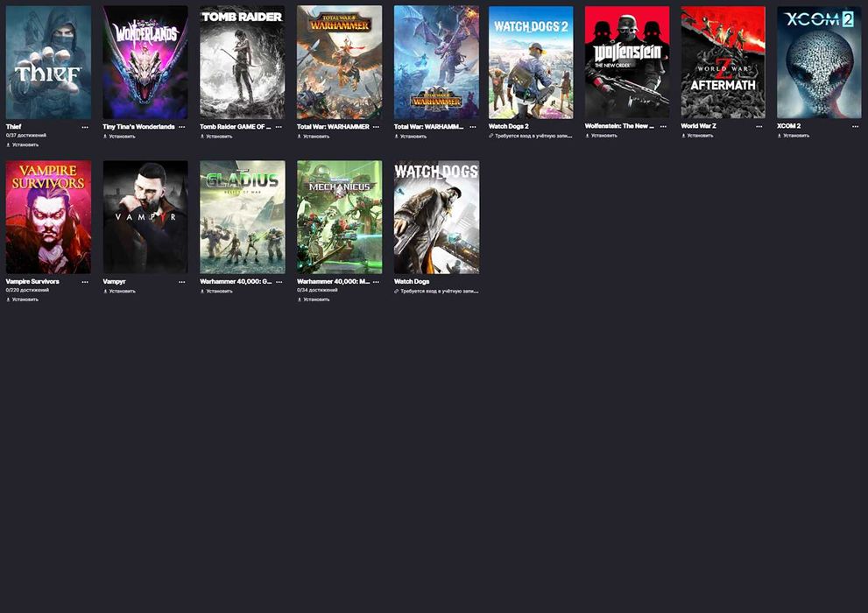Screen dimensions: 868x613
Task: Open World War Z Aftermath cover
Action: pos(723,62)
